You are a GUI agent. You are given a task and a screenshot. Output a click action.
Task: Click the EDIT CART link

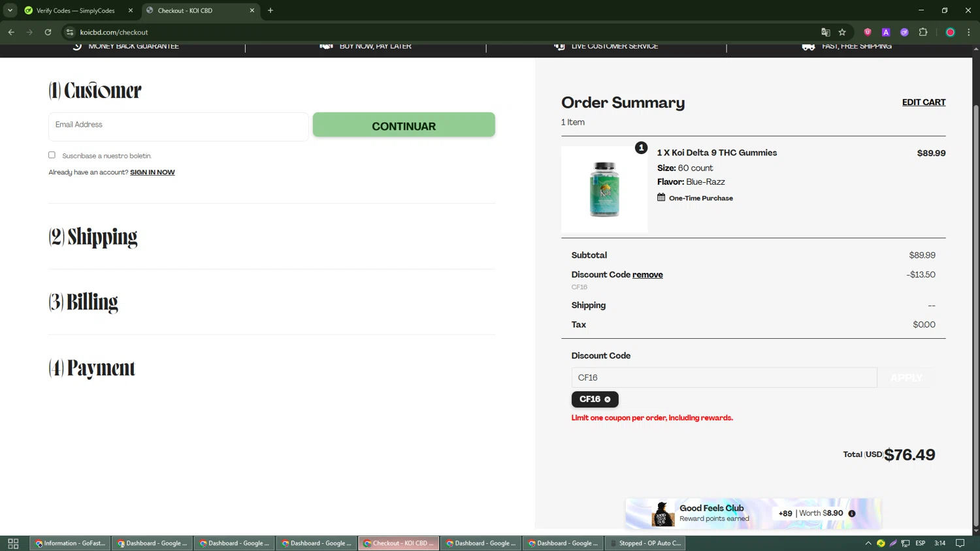[924, 102]
